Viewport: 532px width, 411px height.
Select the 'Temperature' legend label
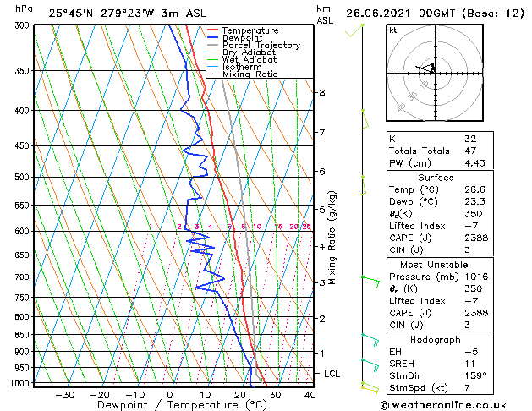[x=250, y=30]
